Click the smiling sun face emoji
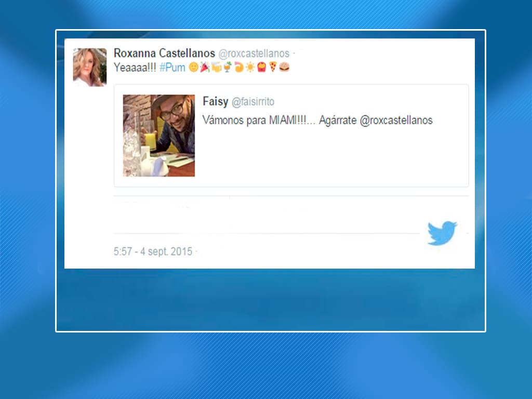Image resolution: width=532 pixels, height=399 pixels. (x=193, y=67)
